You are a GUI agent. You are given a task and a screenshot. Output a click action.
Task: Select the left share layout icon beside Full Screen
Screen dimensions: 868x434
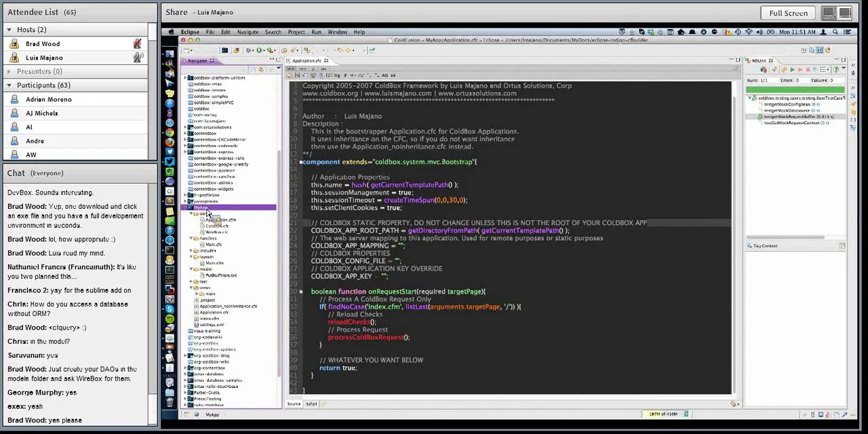pos(829,13)
